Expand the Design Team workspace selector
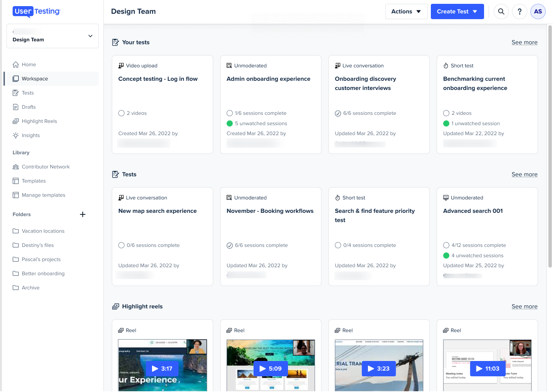The height and width of the screenshot is (392, 553). point(52,36)
